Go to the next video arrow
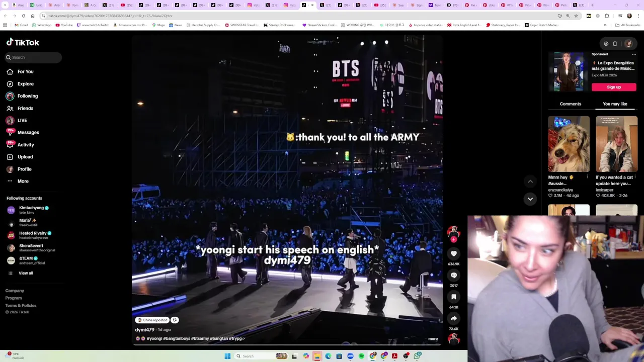Image resolution: width=644 pixels, height=362 pixels. point(530,199)
